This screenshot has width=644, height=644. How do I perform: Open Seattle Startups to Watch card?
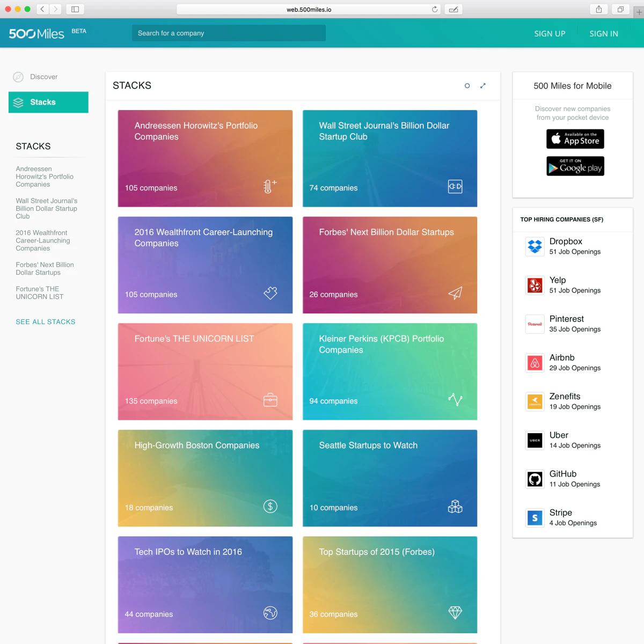pos(390,478)
